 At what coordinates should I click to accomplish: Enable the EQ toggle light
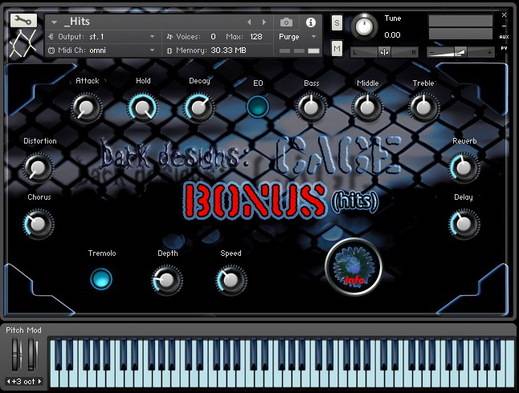pyautogui.click(x=258, y=106)
